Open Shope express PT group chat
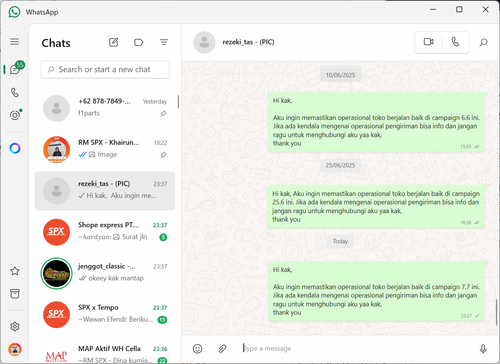Screen dimensions: 500x364 [105, 232]
